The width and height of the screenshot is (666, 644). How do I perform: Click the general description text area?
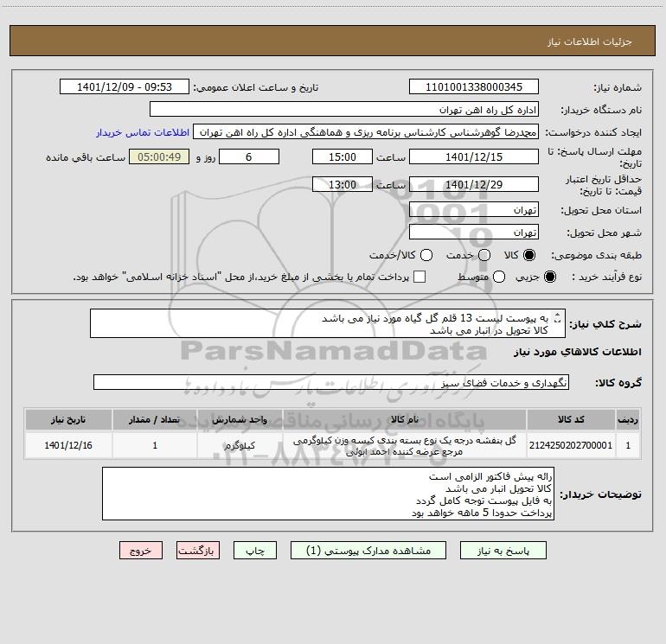coord(328,324)
